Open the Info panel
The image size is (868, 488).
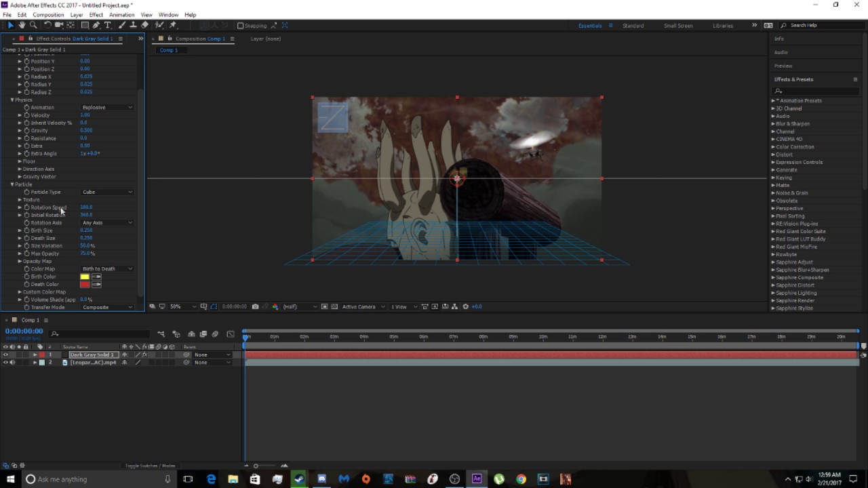point(778,39)
